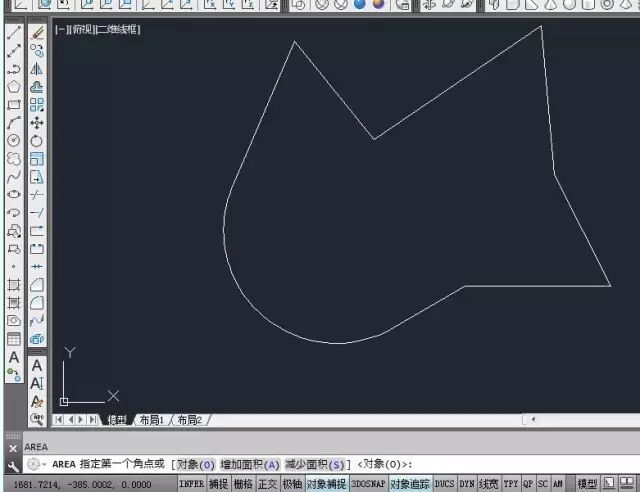This screenshot has width=640, height=492.
Task: Select the Spline tool
Action: [14, 176]
